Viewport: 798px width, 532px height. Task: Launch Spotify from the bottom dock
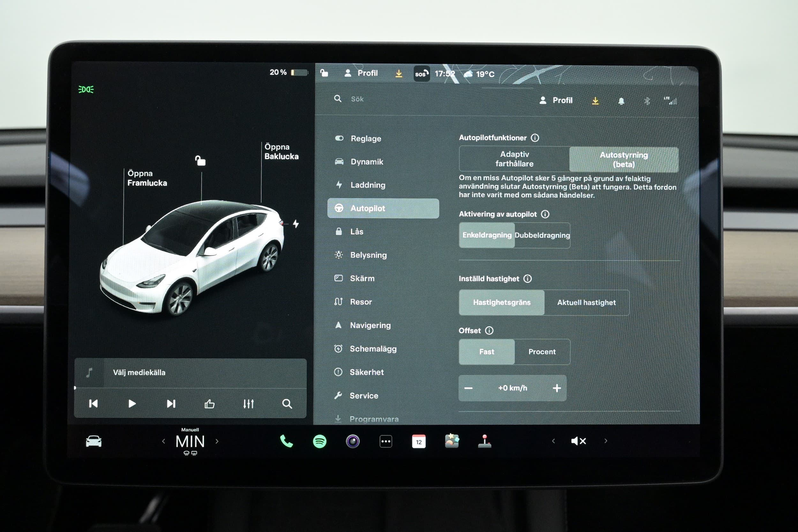coord(319,441)
